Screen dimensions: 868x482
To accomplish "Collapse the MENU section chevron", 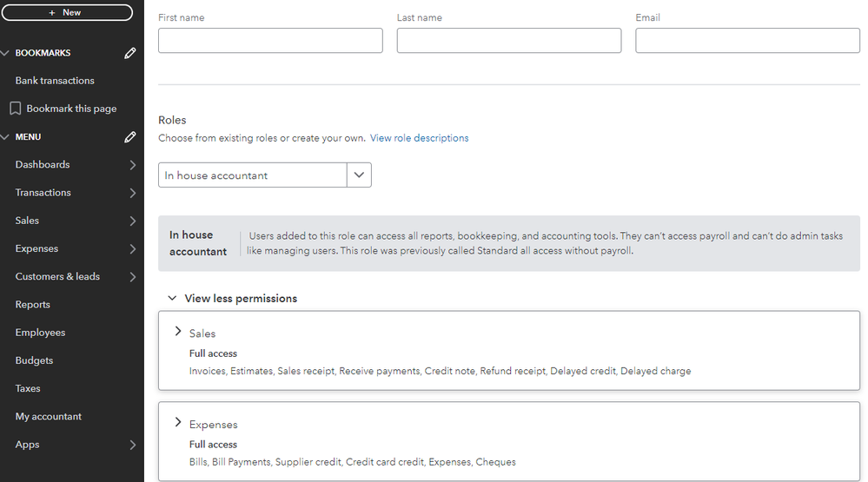I will 5,137.
